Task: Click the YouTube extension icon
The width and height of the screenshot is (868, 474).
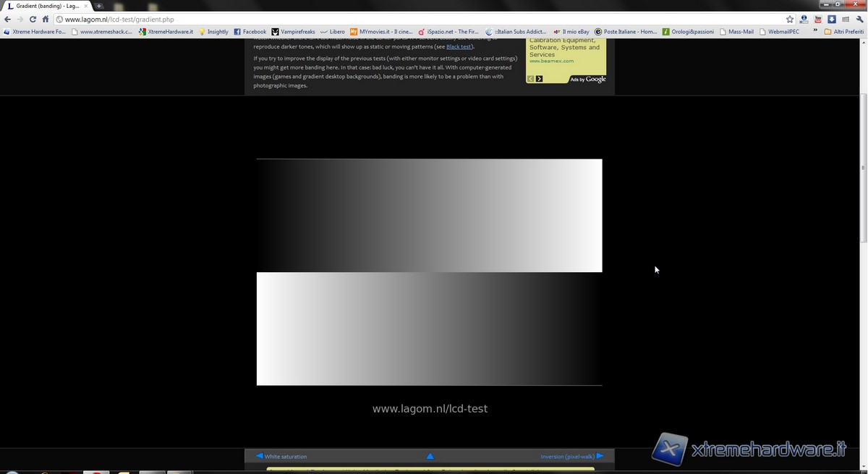Action: pyautogui.click(x=818, y=20)
